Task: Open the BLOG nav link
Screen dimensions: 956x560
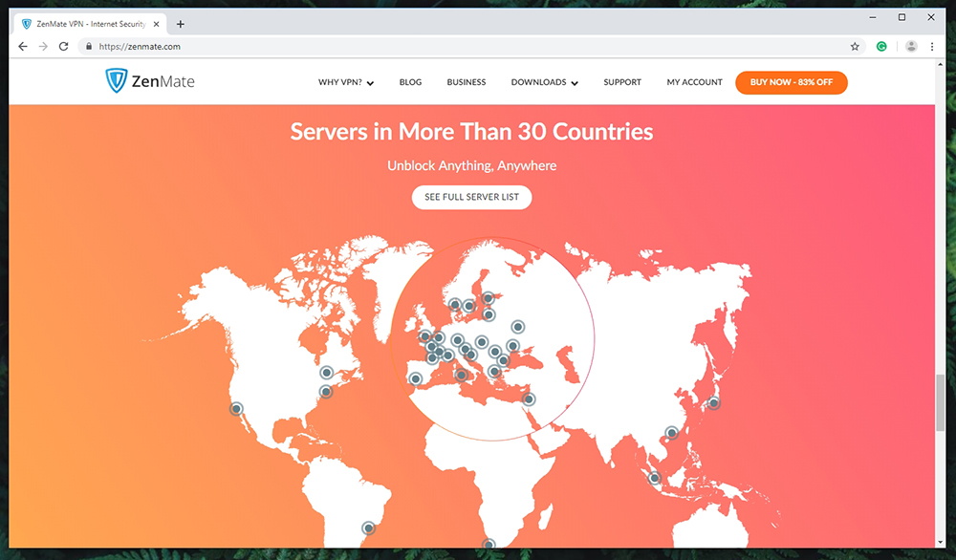Action: [x=410, y=82]
